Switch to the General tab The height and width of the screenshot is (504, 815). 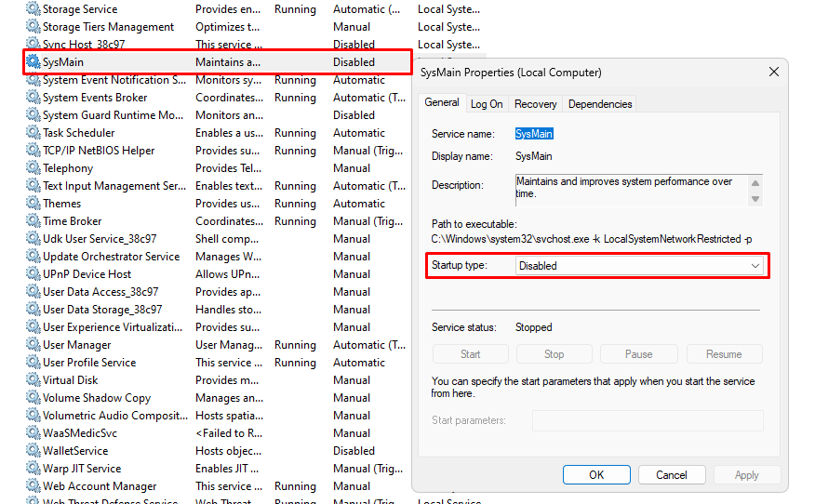click(x=441, y=102)
